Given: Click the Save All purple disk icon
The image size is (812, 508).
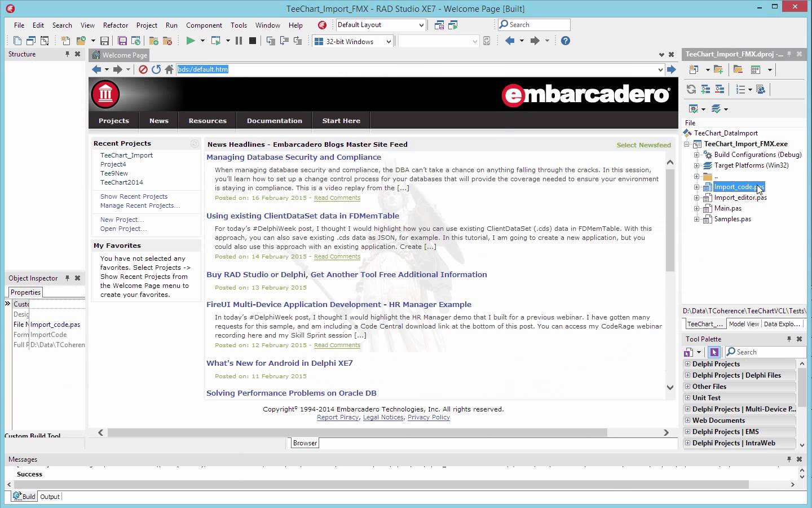Looking at the screenshot, I should [x=122, y=41].
